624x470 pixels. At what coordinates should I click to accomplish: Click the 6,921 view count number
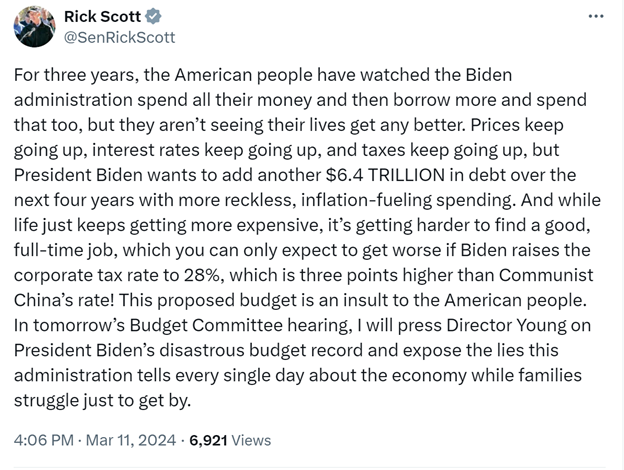point(208,440)
